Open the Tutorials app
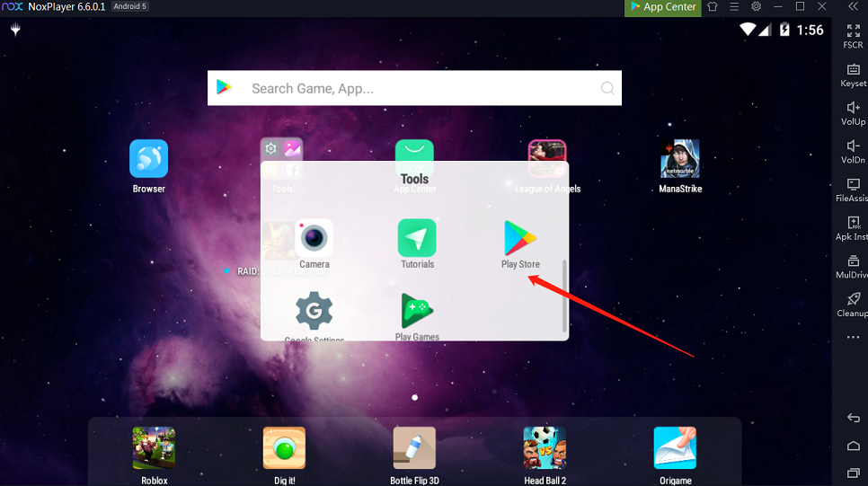This screenshot has width=868, height=486. [417, 238]
